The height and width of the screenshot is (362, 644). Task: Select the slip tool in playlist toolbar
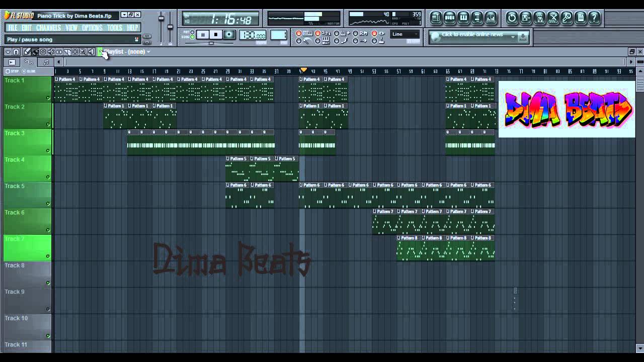click(59, 52)
